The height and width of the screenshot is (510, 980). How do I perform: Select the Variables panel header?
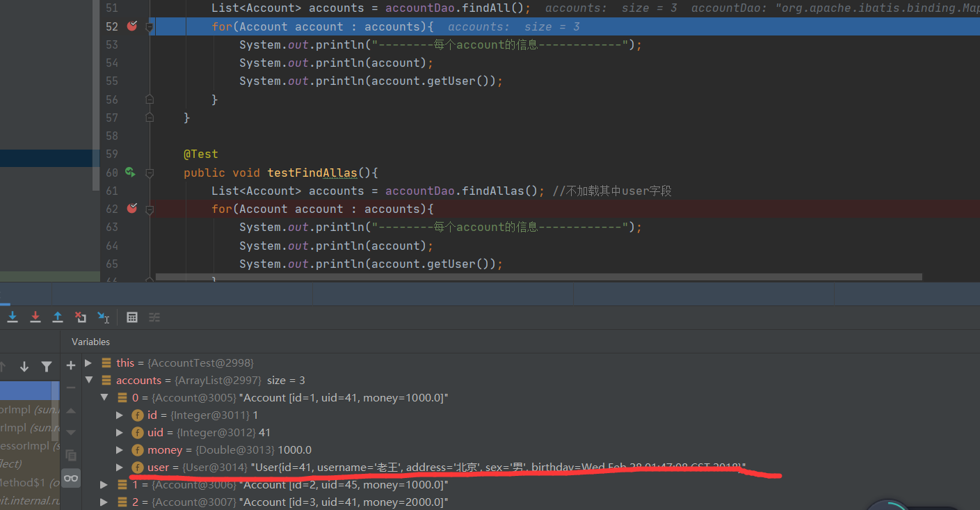91,342
